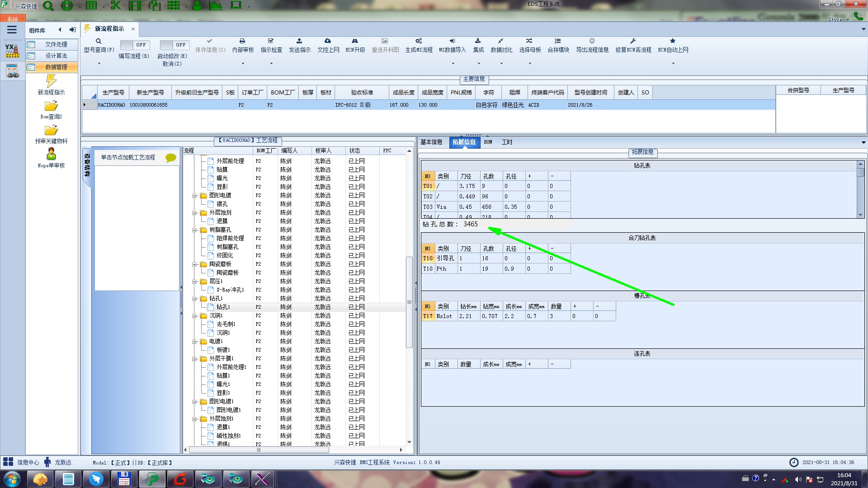The height and width of the screenshot is (488, 868).
Task: Click the 发送指示 upload icon
Action: [x=299, y=41]
